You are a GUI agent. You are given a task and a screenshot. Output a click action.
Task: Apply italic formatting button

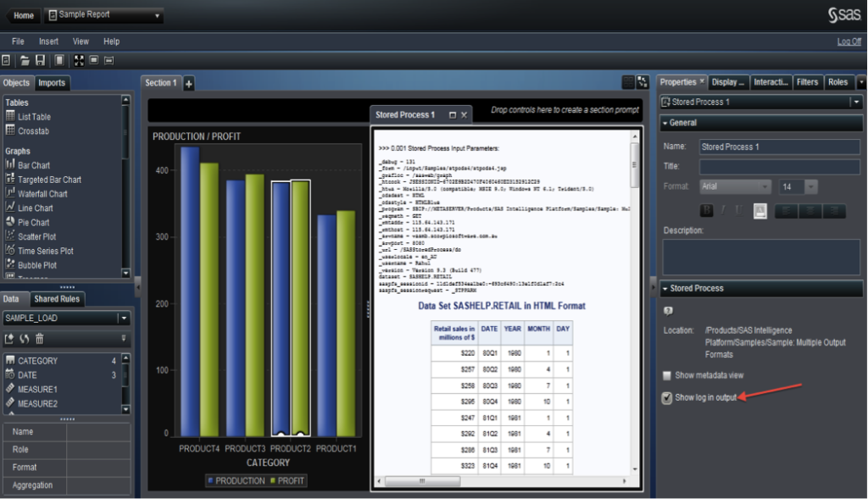[723, 210]
